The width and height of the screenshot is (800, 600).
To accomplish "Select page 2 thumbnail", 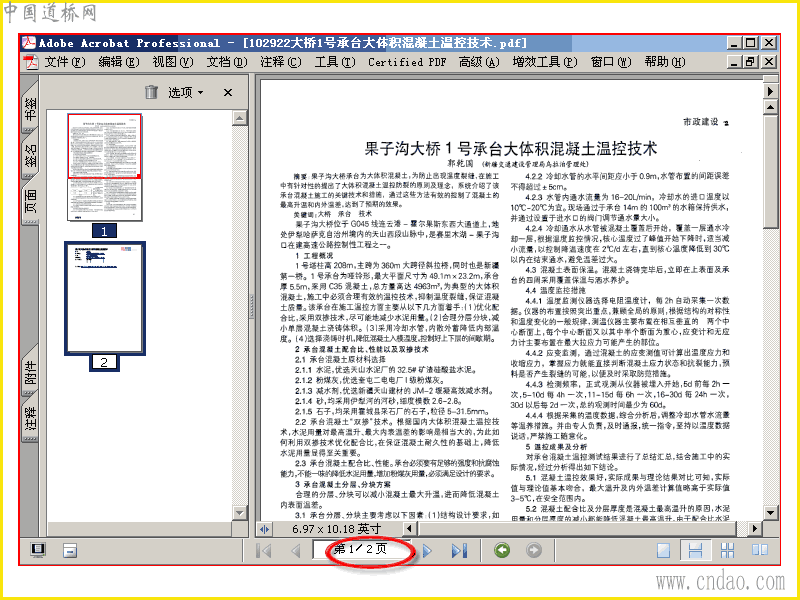I will (x=105, y=298).
